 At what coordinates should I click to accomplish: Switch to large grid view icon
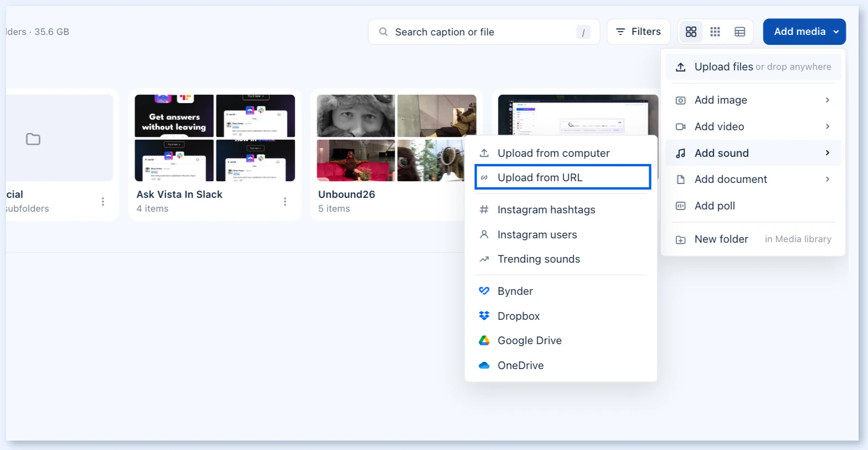(691, 32)
